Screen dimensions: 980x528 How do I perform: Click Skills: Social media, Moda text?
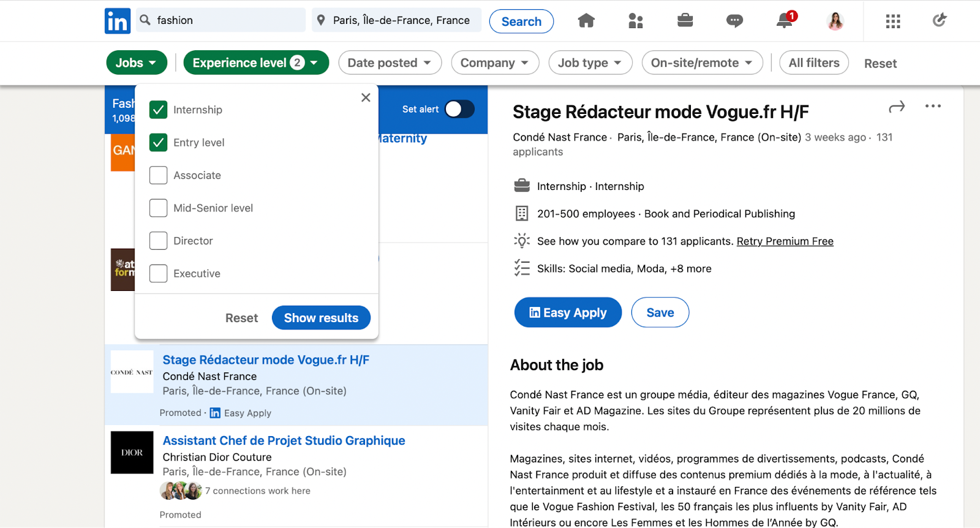pyautogui.click(x=624, y=268)
